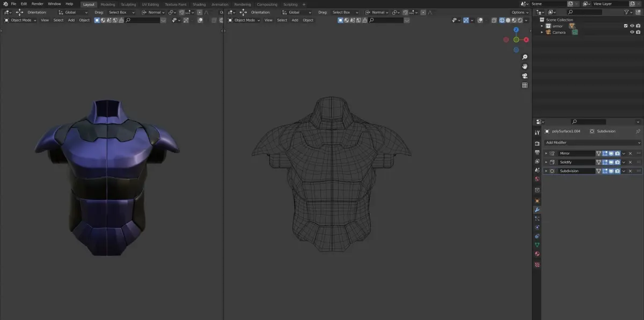Open Select Box drag dropdown right viewport
The width and height of the screenshot is (644, 320).
344,12
